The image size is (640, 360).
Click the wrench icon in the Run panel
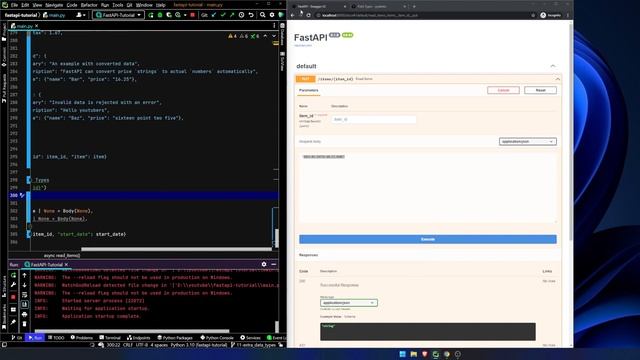(13, 285)
